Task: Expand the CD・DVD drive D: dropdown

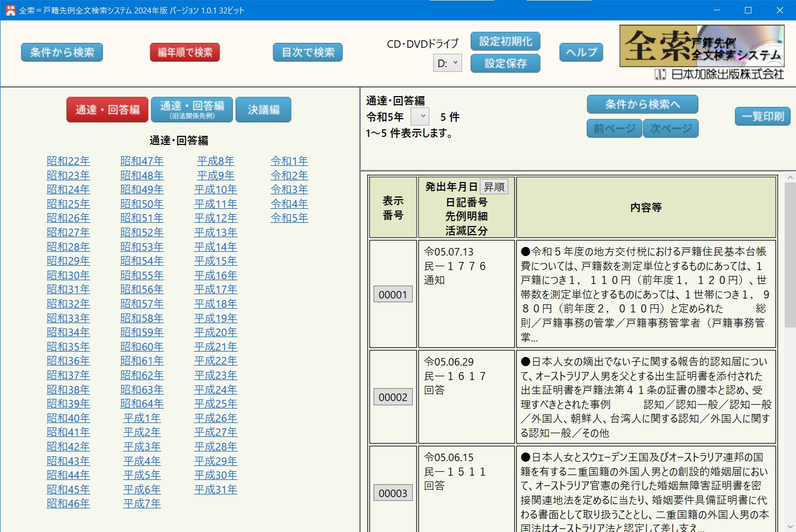Action: pyautogui.click(x=447, y=63)
